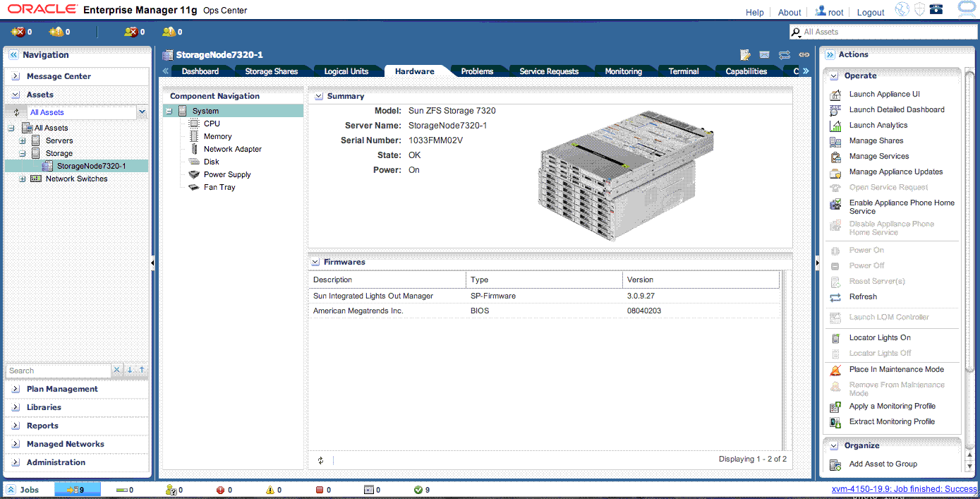Click the successful jobs green check icon
This screenshot has width=980, height=499.
coord(418,490)
